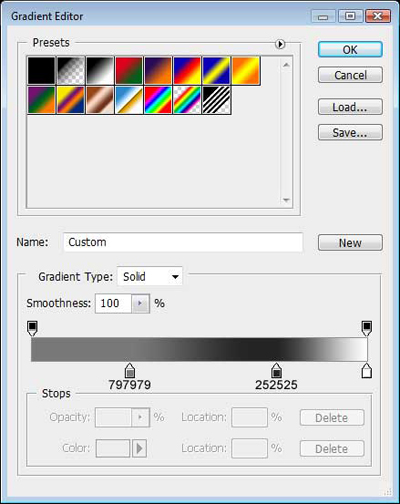The width and height of the screenshot is (400, 504).
Task: Open the Color flyout arrow in Stops
Action: coord(139,448)
